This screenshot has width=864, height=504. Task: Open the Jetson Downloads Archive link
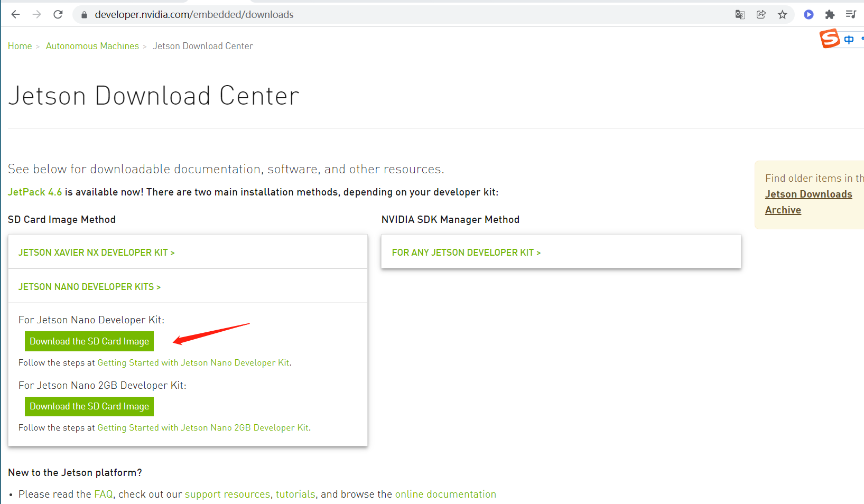point(809,202)
